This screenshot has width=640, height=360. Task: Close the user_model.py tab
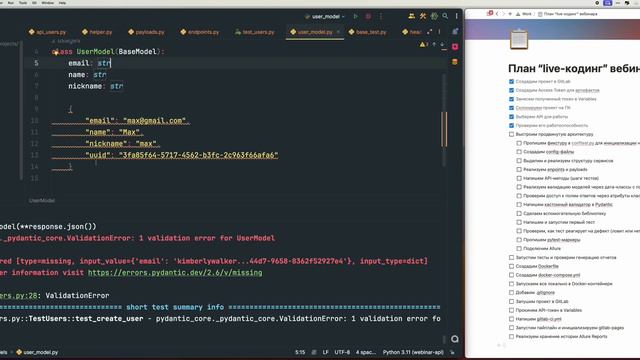(338, 32)
